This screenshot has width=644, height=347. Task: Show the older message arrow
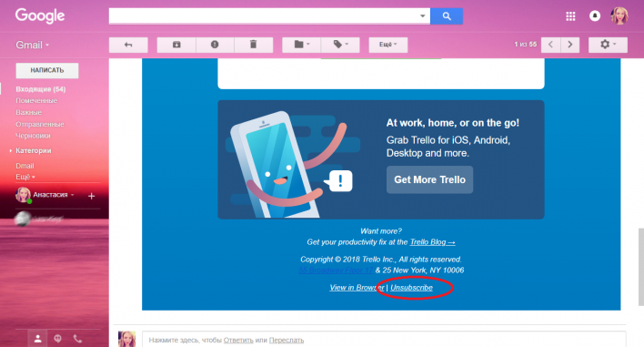pyautogui.click(x=569, y=45)
